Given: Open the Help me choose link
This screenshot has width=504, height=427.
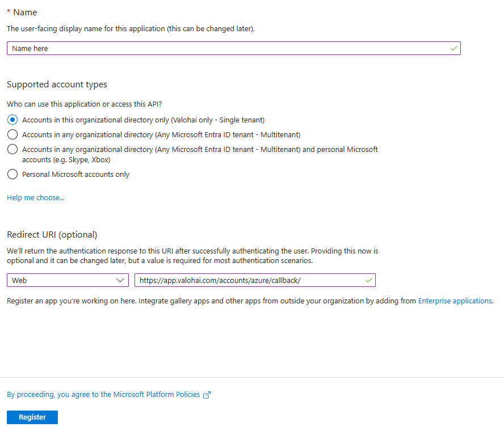Looking at the screenshot, I should pos(36,198).
